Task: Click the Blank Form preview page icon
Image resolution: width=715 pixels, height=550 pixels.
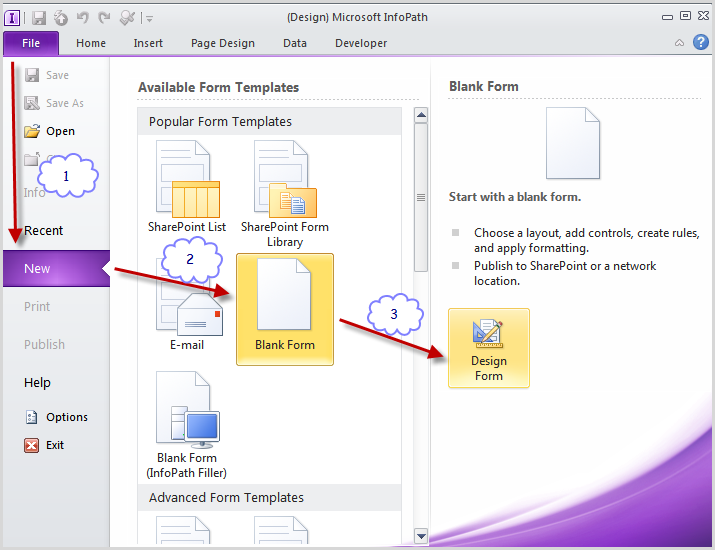Action: tap(573, 143)
